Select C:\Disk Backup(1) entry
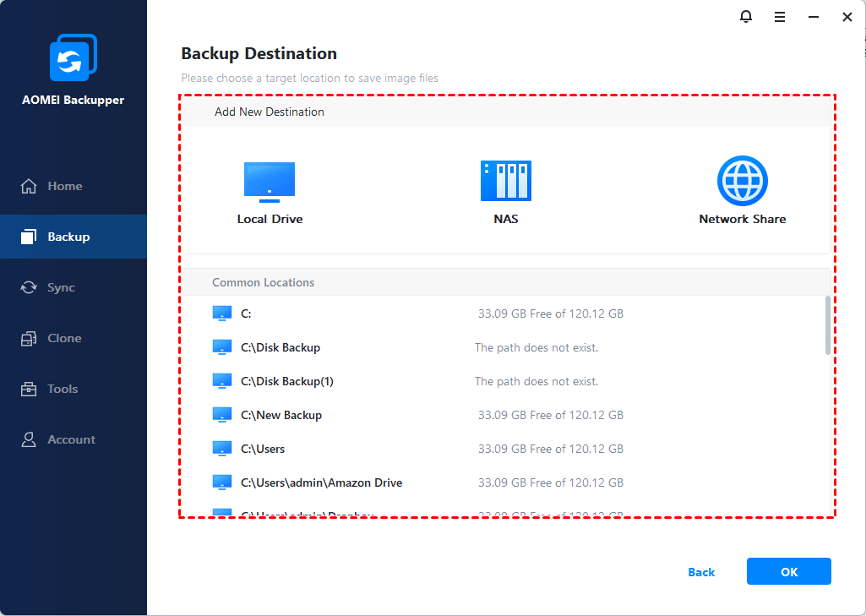 [286, 381]
